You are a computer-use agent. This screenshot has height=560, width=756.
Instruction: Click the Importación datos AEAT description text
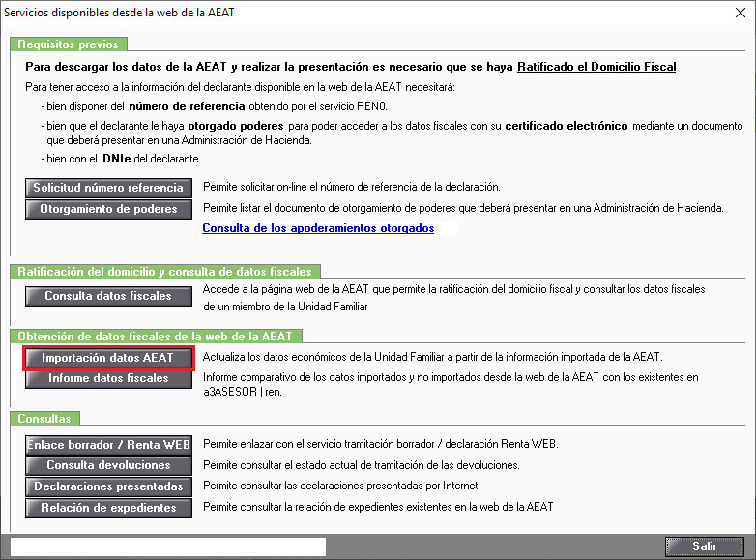point(432,358)
